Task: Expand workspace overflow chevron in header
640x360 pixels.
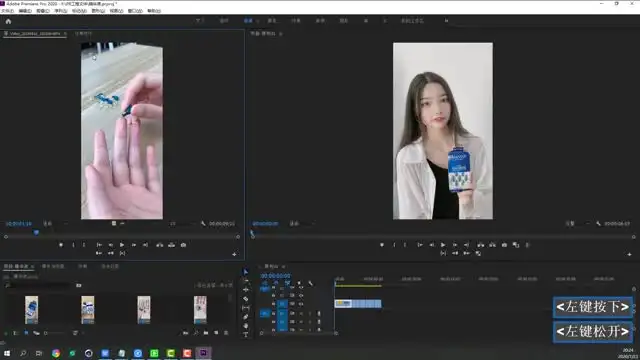Action: 446,20
